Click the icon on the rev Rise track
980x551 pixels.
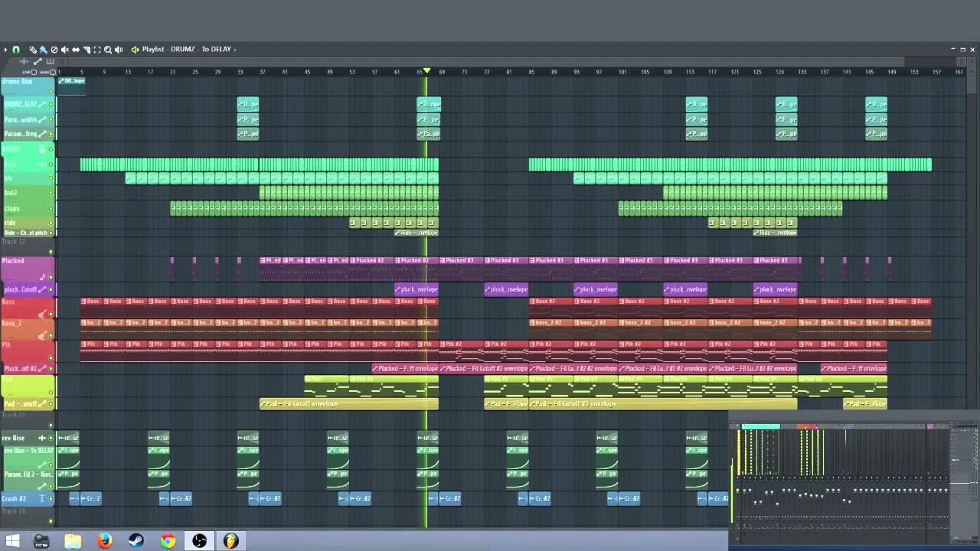coord(41,438)
